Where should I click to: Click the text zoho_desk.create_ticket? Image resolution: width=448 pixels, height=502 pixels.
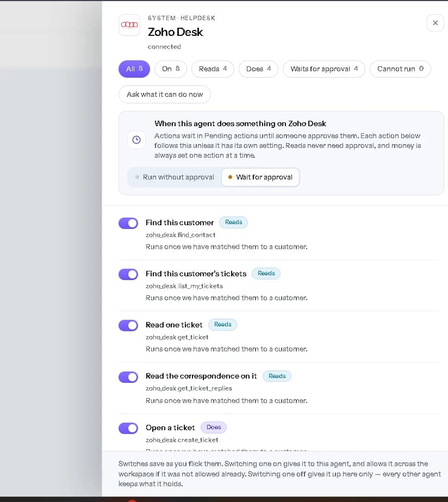point(182,440)
